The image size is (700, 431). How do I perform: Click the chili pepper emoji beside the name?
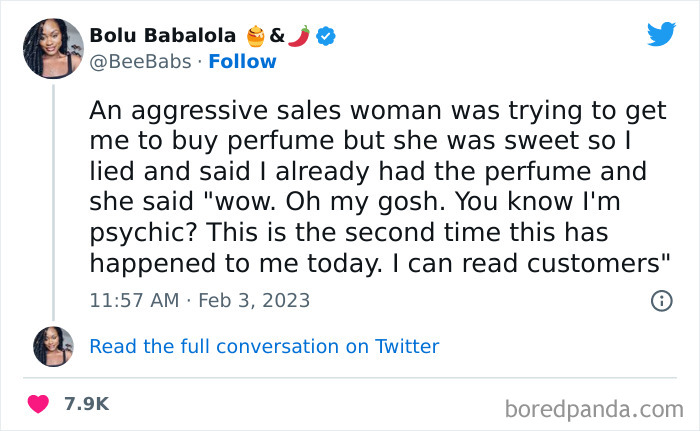(x=300, y=36)
